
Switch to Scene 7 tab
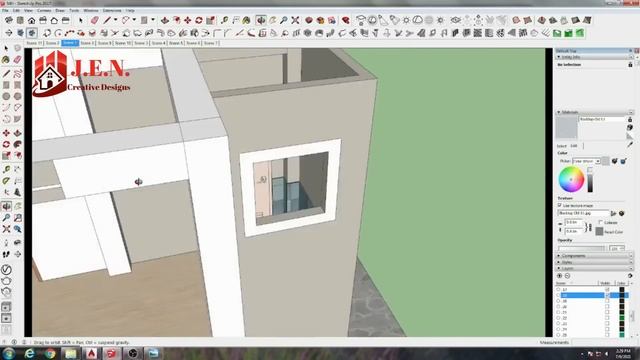211,43
